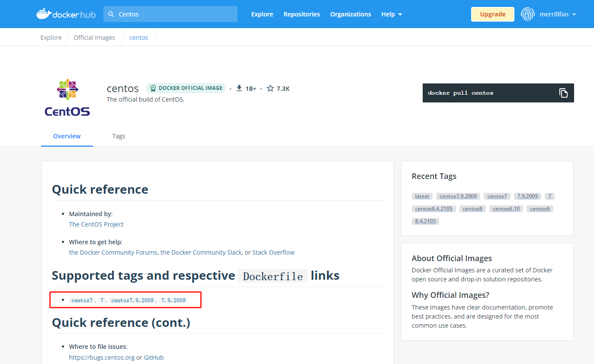Select the latest recent tag
Screen dimensions: 594x364
[422, 196]
